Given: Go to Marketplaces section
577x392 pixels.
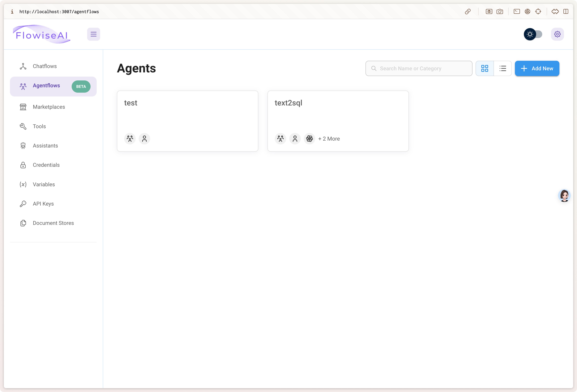Looking at the screenshot, I should 49,107.
